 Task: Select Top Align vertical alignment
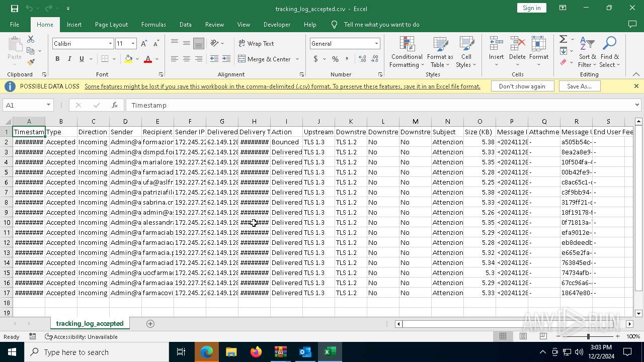[174, 43]
